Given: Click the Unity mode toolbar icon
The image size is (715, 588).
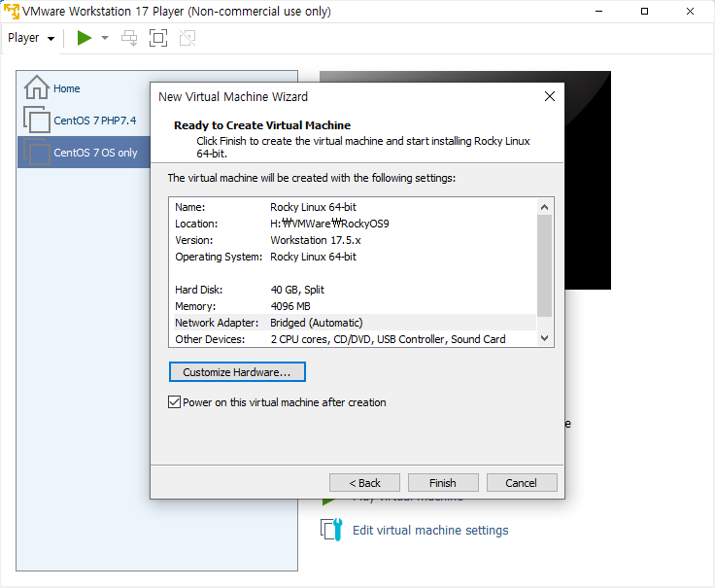Looking at the screenshot, I should tap(187, 38).
